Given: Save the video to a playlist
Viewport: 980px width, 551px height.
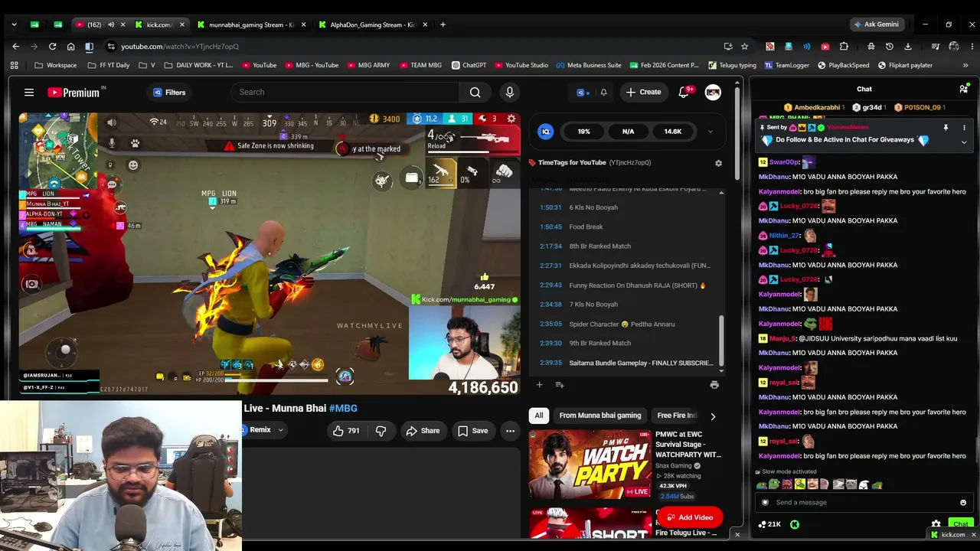Looking at the screenshot, I should click(x=472, y=431).
